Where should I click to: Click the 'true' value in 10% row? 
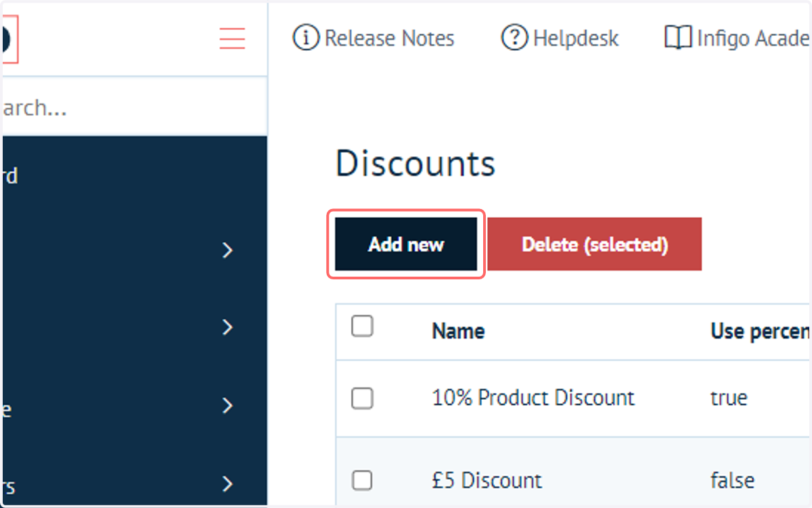(x=729, y=398)
